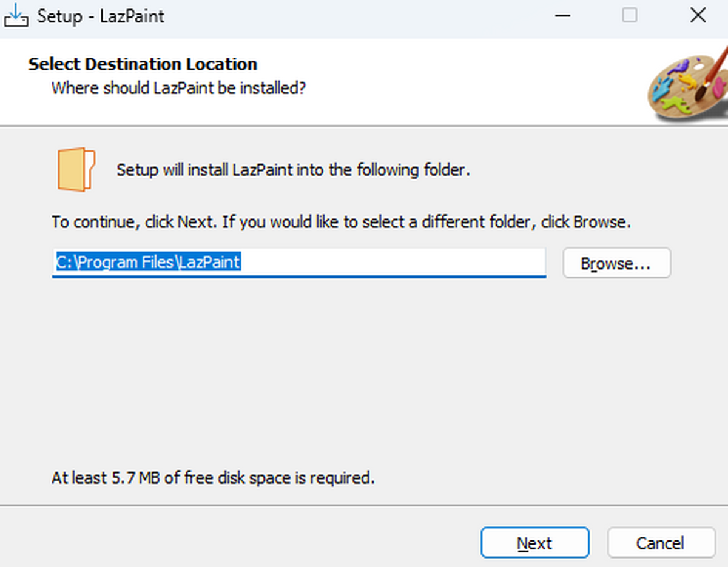
Task: Click the "Setup - LazPaint" window title text
Action: pyautogui.click(x=101, y=16)
